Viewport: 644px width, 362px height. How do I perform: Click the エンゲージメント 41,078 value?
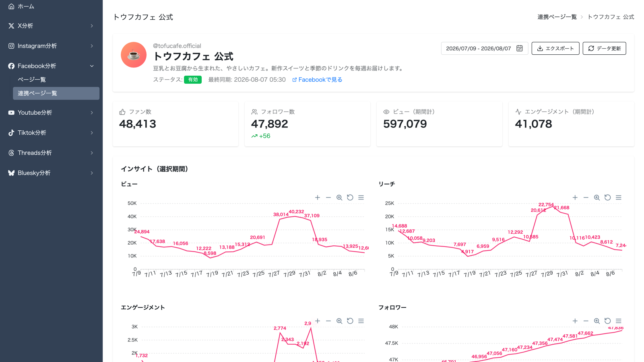coord(534,124)
